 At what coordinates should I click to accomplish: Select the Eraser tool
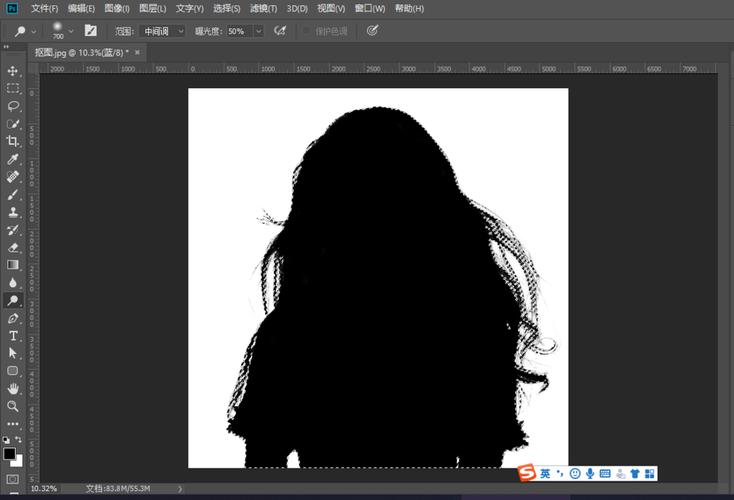[x=13, y=248]
